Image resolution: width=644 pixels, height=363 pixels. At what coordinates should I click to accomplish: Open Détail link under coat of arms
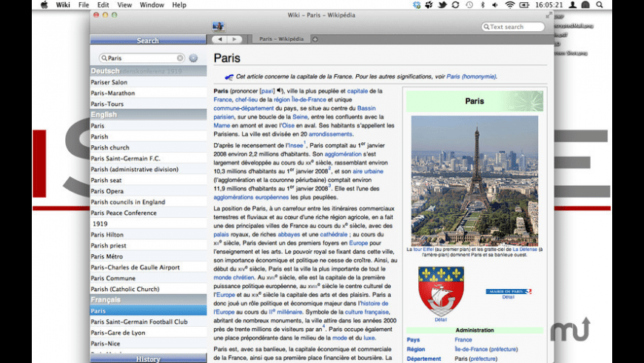point(440,319)
